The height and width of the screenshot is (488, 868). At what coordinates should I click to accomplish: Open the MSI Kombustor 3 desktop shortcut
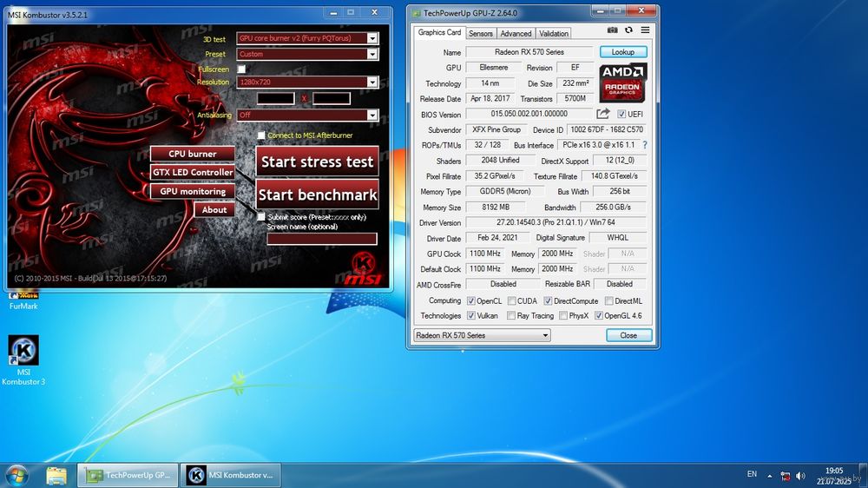23,360
